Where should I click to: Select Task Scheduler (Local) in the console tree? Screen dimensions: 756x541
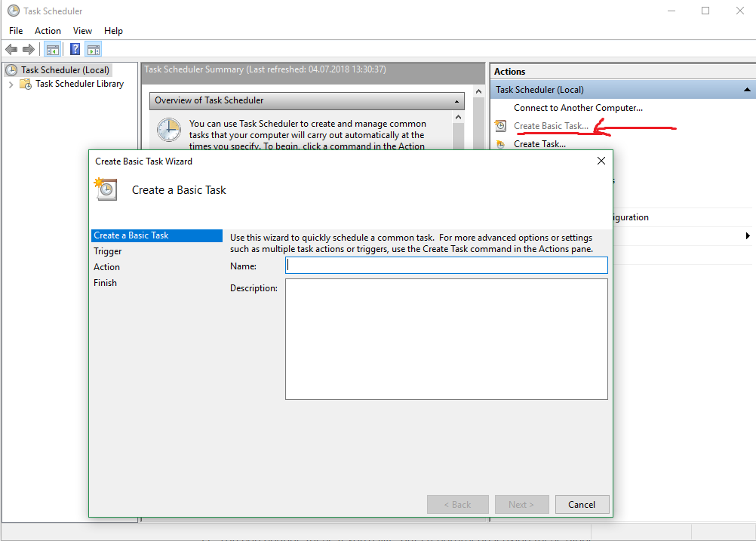point(65,70)
